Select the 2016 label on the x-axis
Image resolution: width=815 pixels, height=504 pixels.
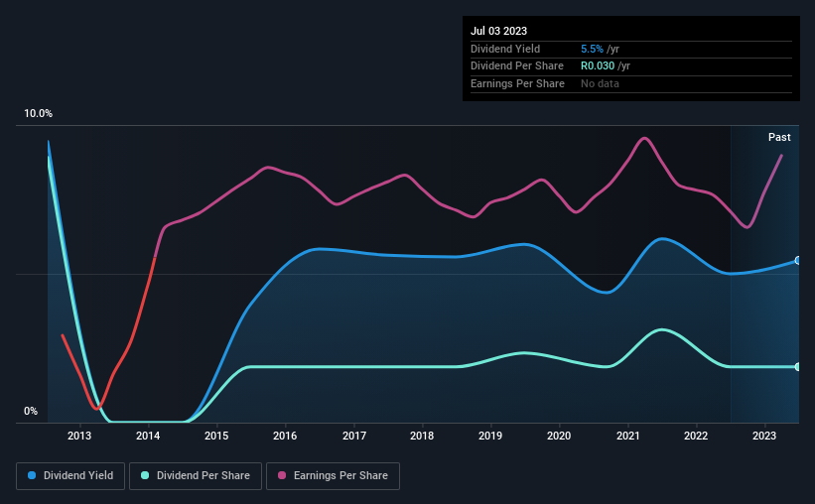tap(285, 436)
